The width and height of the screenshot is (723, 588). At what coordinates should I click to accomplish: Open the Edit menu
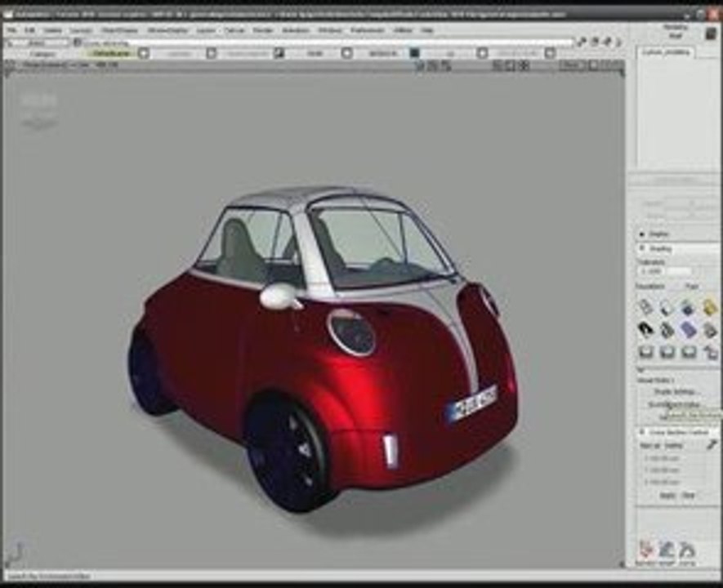pos(30,30)
